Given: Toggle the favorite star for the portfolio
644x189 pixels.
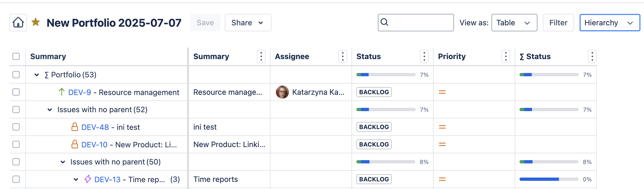Looking at the screenshot, I should (x=36, y=22).
